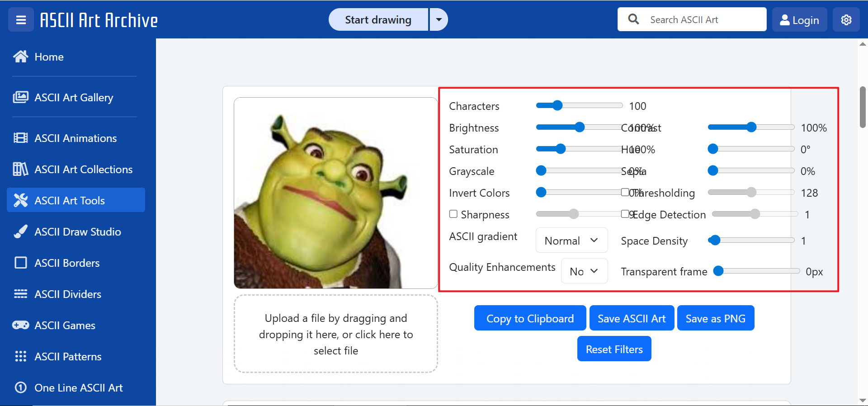Click the Sepia slider
This screenshot has width=868, height=406.
coord(751,170)
